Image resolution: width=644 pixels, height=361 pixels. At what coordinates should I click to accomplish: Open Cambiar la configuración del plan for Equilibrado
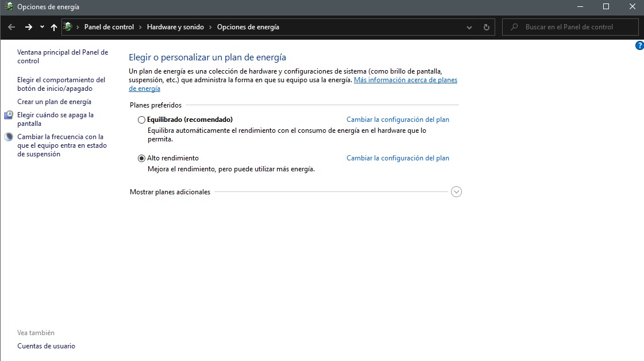398,120
